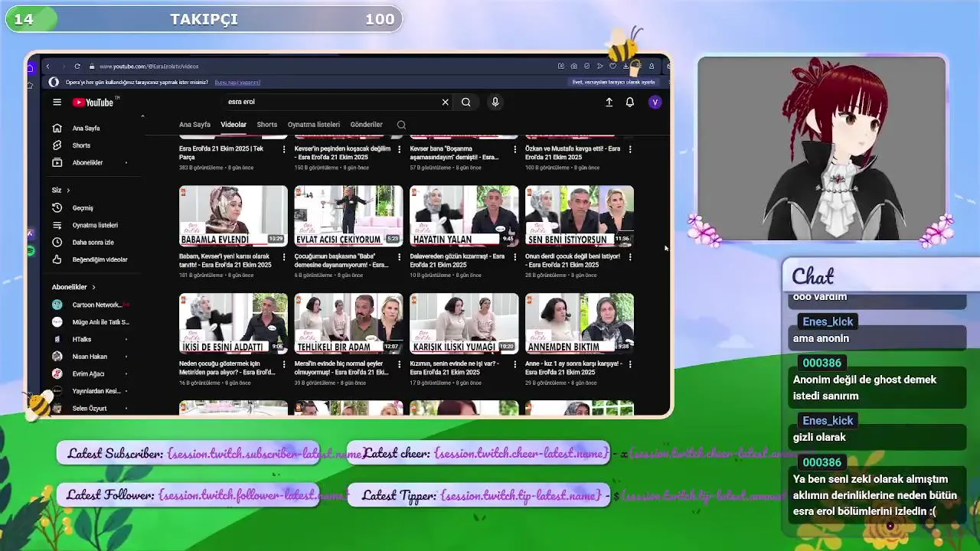Viewport: 980px width, 551px height.
Task: Go back in the browser
Action: pyautogui.click(x=48, y=67)
